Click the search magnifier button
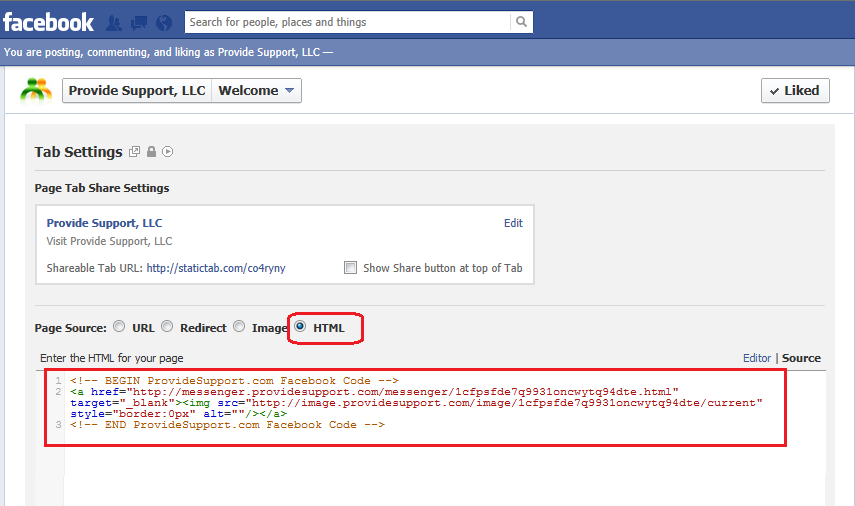The image size is (855, 506). [x=521, y=22]
